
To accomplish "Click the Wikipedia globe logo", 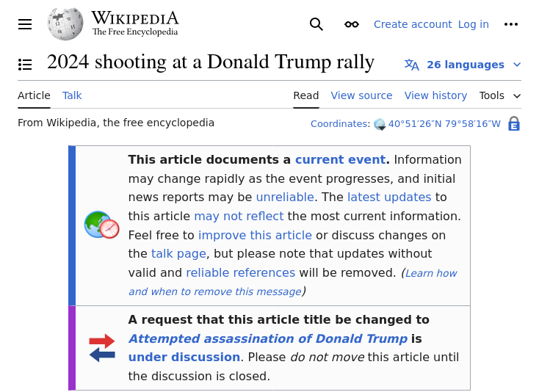I will point(65,24).
